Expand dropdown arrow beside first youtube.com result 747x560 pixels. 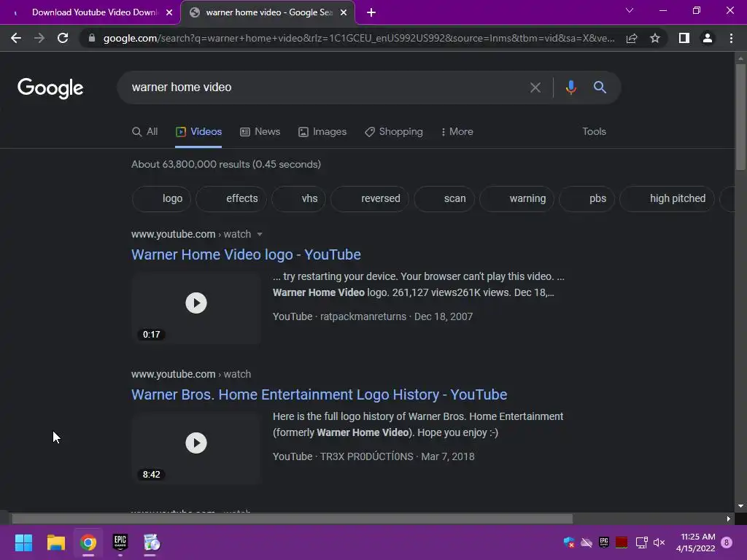[260, 234]
